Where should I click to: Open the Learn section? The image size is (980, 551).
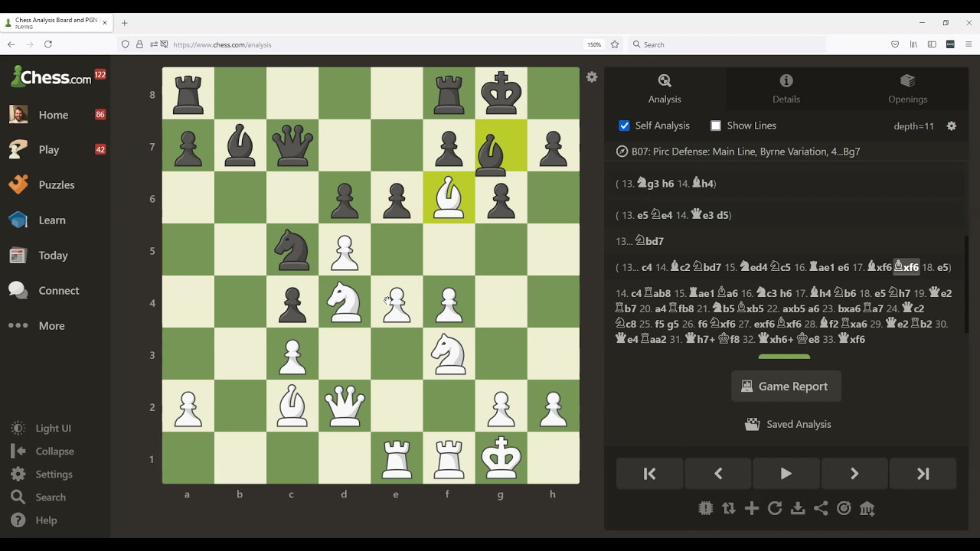click(52, 220)
